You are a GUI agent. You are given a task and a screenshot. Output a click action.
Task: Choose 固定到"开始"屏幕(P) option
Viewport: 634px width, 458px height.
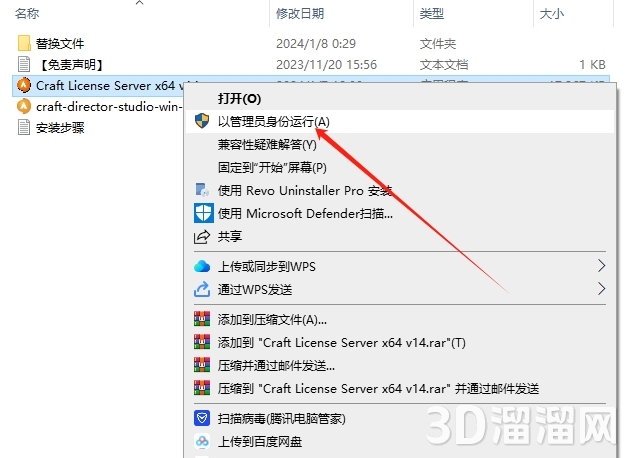pyautogui.click(x=272, y=167)
